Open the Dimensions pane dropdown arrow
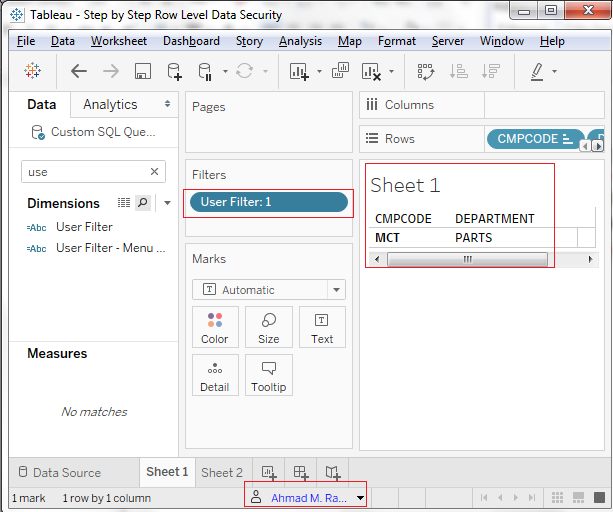 point(167,203)
